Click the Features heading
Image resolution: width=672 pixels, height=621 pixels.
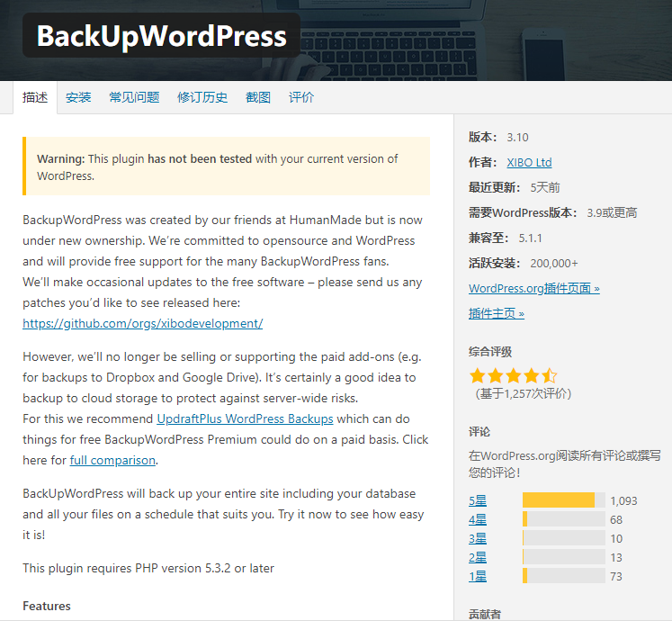(47, 606)
